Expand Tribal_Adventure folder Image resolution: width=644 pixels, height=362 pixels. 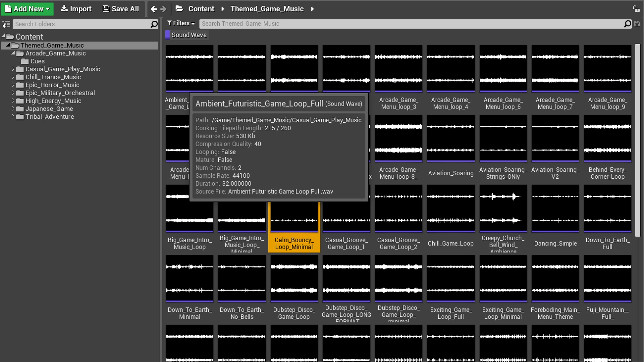pos(13,117)
